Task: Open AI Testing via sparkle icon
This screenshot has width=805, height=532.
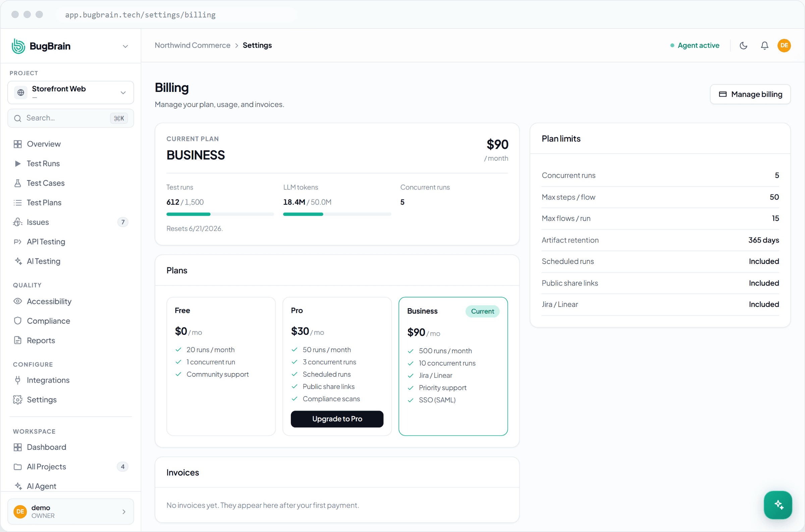Action: (x=18, y=261)
